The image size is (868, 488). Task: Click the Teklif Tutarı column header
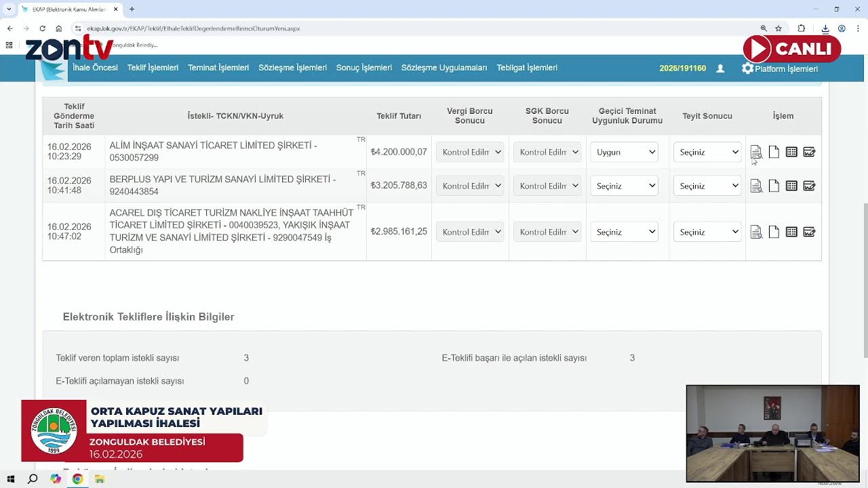[399, 116]
